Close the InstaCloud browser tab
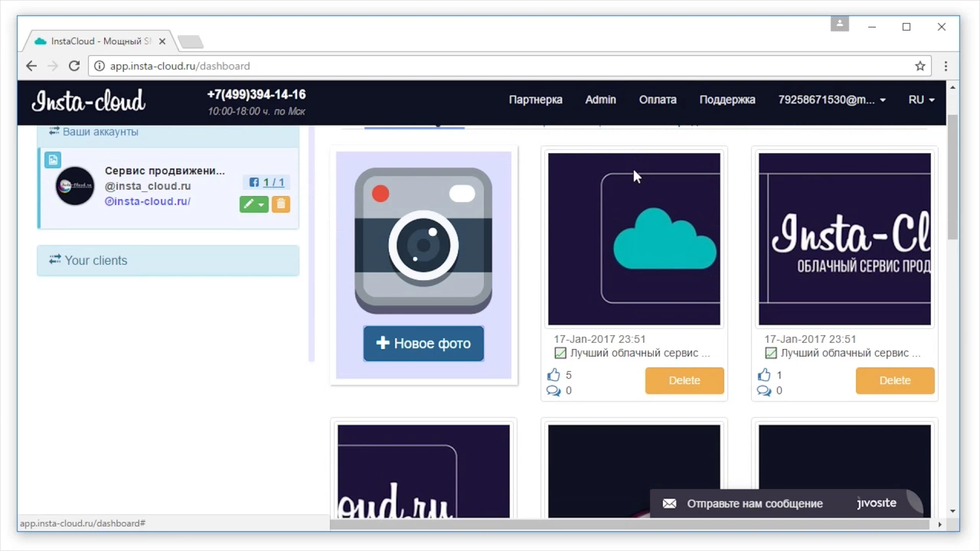The height and width of the screenshot is (551, 980). (x=162, y=41)
